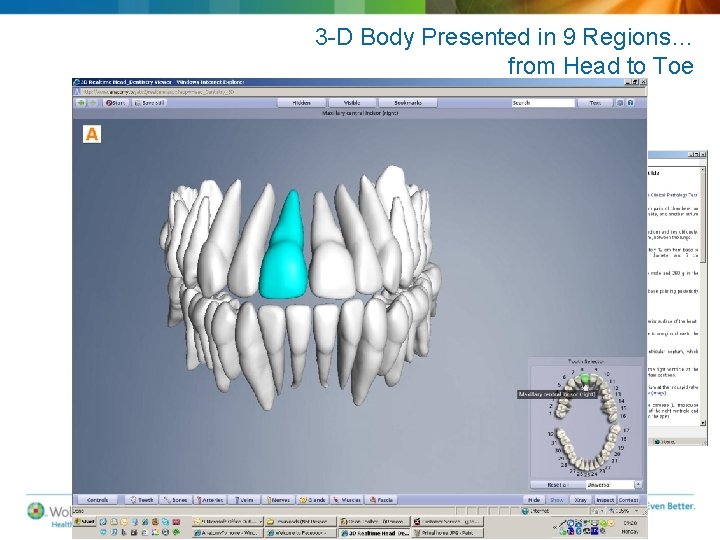
Task: Select green tooth 8 in Tooth Selector
Action: coord(585,378)
